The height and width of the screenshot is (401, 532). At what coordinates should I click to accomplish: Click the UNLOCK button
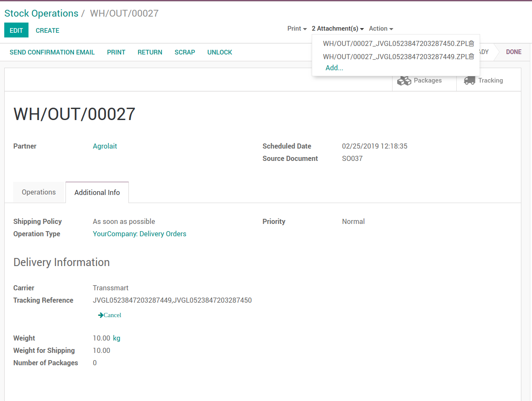219,52
